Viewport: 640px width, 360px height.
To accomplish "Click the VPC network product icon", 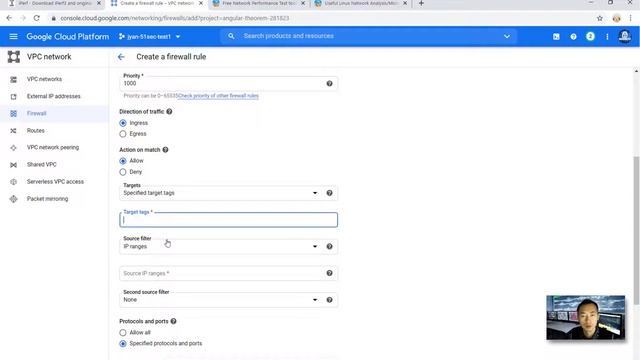I will [14, 57].
